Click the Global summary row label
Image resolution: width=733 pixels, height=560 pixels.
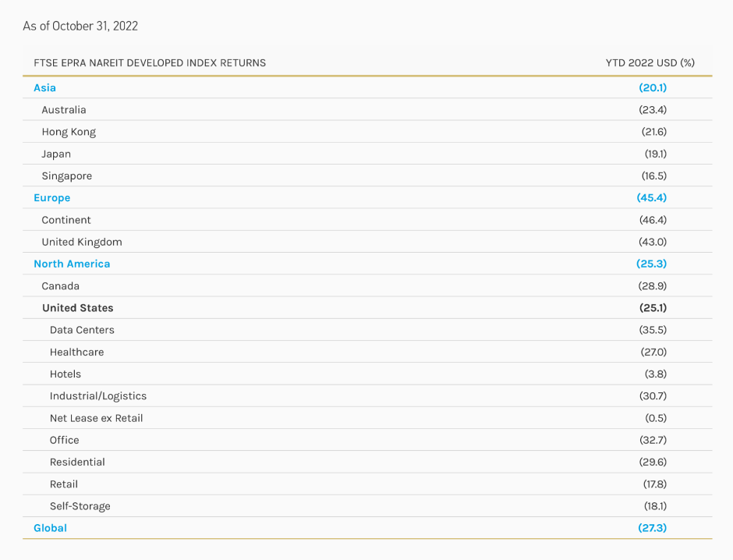tap(50, 528)
